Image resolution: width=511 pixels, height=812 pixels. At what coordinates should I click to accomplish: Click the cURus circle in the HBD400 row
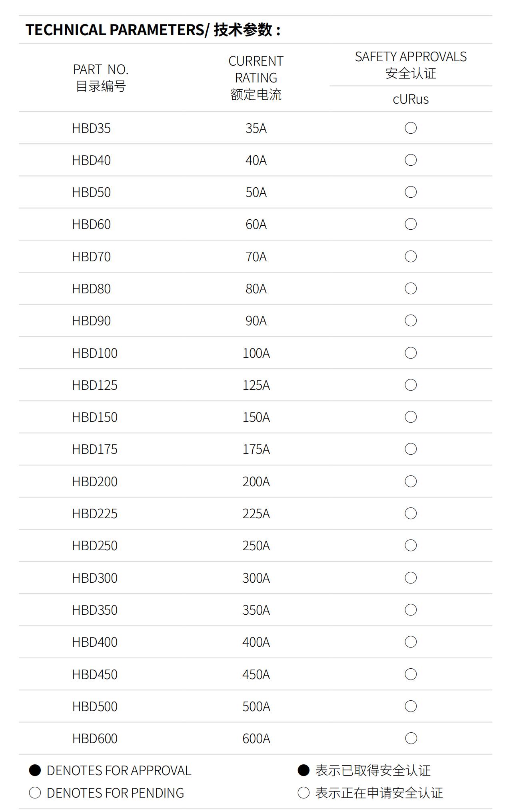pos(411,642)
